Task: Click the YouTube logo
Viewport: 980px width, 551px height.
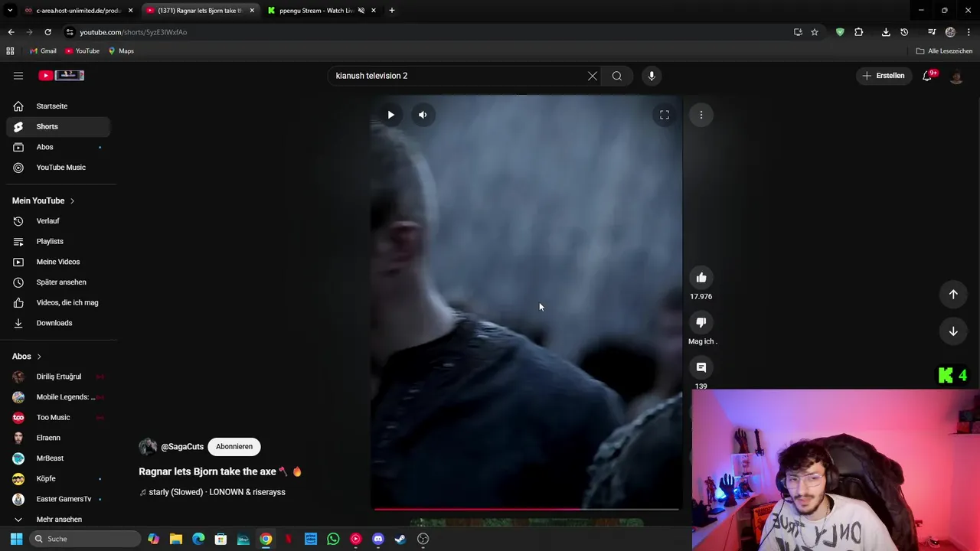Action: (x=61, y=76)
